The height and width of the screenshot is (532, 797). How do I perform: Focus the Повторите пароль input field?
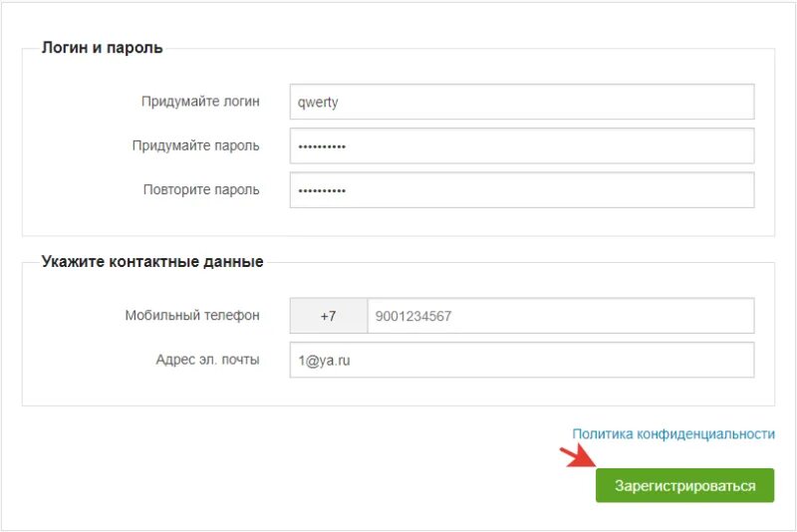coord(522,190)
